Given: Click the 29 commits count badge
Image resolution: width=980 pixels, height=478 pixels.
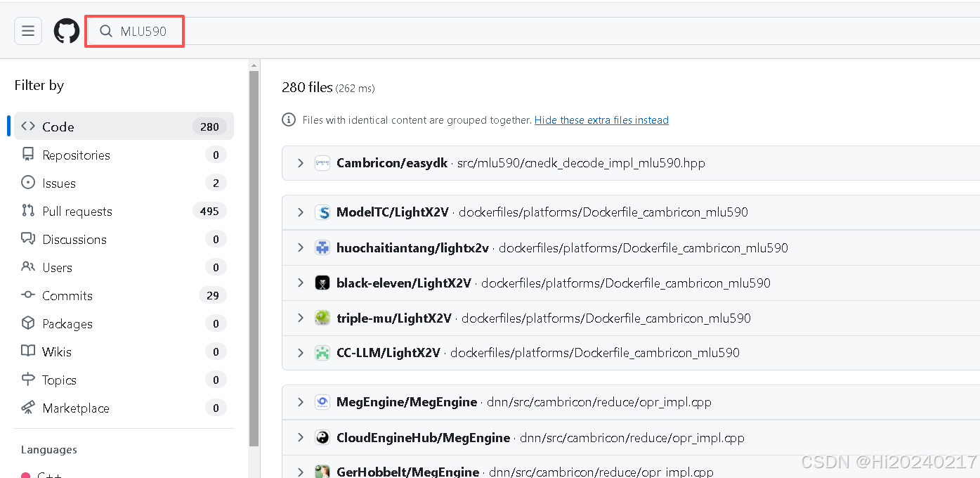Looking at the screenshot, I should coord(213,295).
